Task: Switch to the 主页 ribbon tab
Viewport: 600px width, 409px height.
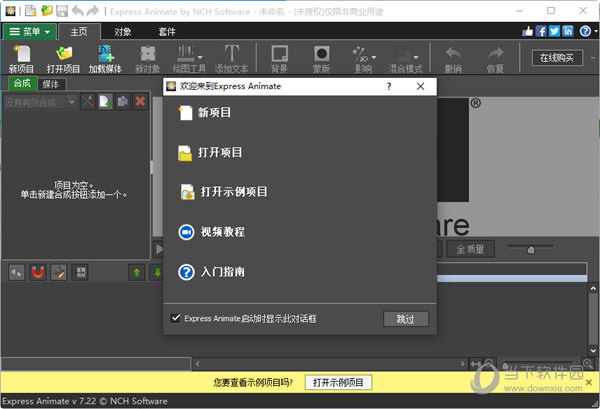Action: (x=79, y=32)
